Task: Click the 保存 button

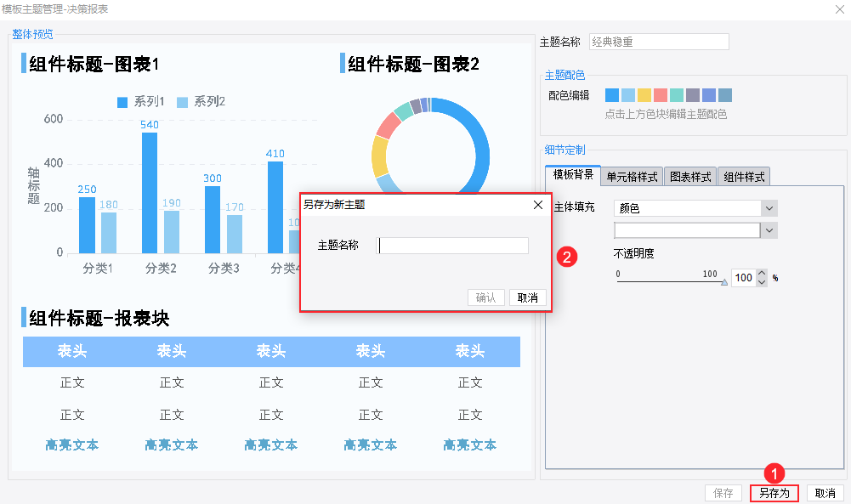Action: point(723,493)
